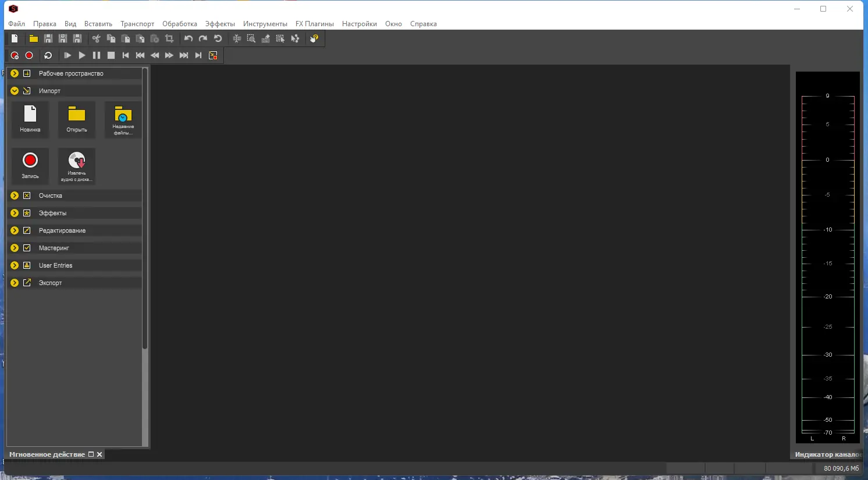Click the 80 090,6 Мб status bar value
868x480 pixels.
841,468
